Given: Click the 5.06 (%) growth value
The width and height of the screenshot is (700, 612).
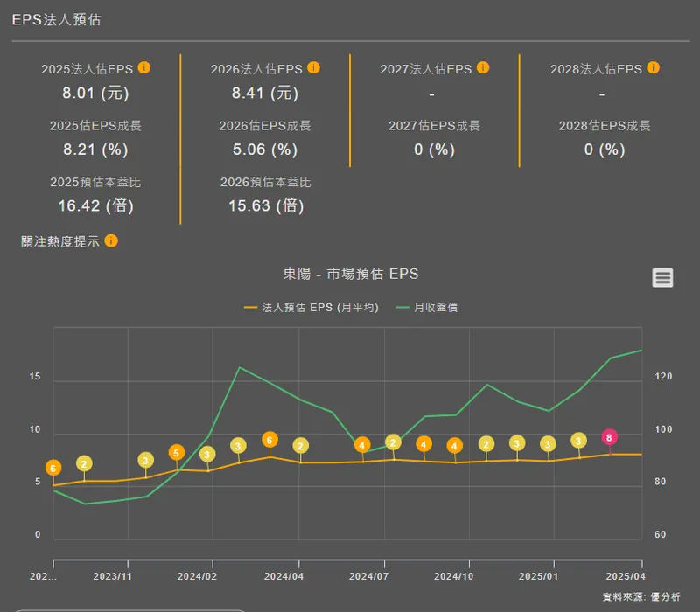Looking at the screenshot, I should [x=265, y=150].
